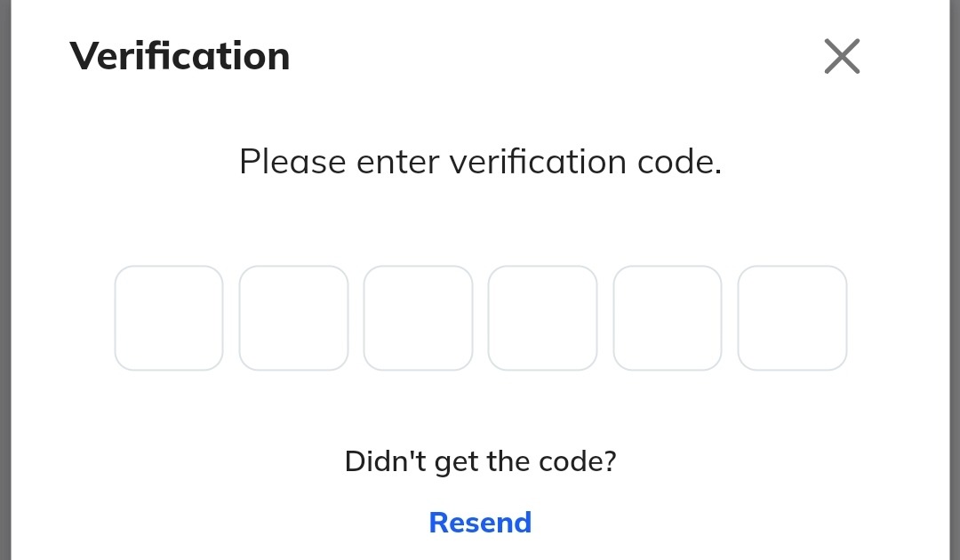Viewport: 960px width, 560px height.
Task: Tap the digit field left of the last
Action: 668,317
